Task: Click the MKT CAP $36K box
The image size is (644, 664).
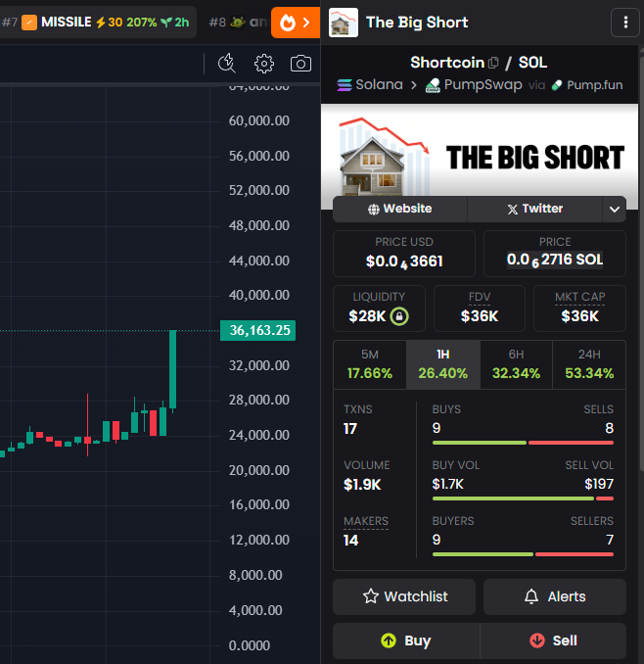Action: [579, 308]
